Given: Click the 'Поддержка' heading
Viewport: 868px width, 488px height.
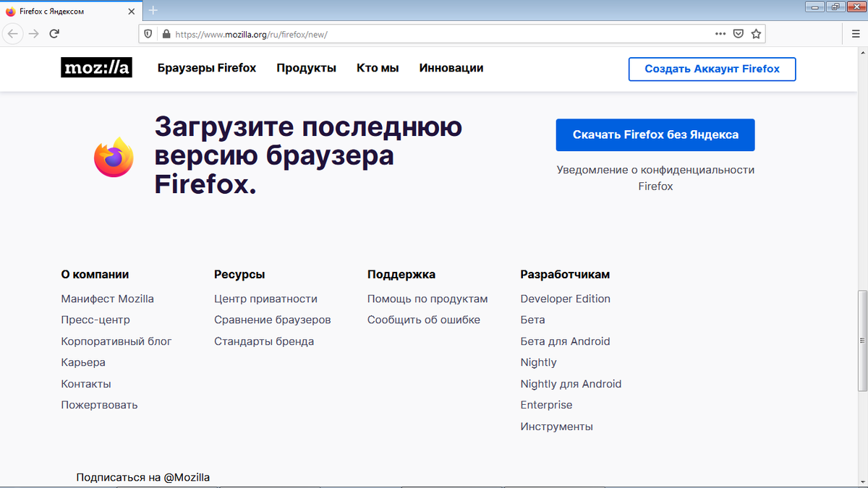Looking at the screenshot, I should (401, 275).
